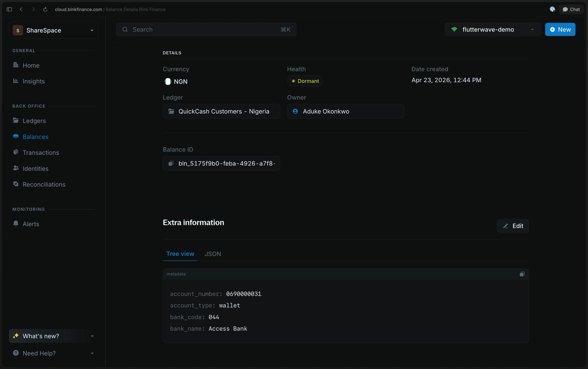Open the flutterwave-demo instance dropdown

[493, 29]
